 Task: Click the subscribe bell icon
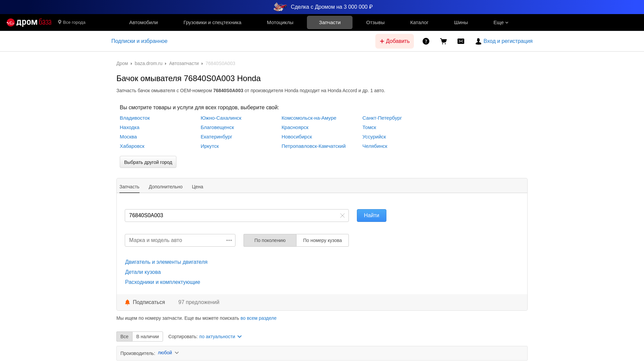coord(127,302)
